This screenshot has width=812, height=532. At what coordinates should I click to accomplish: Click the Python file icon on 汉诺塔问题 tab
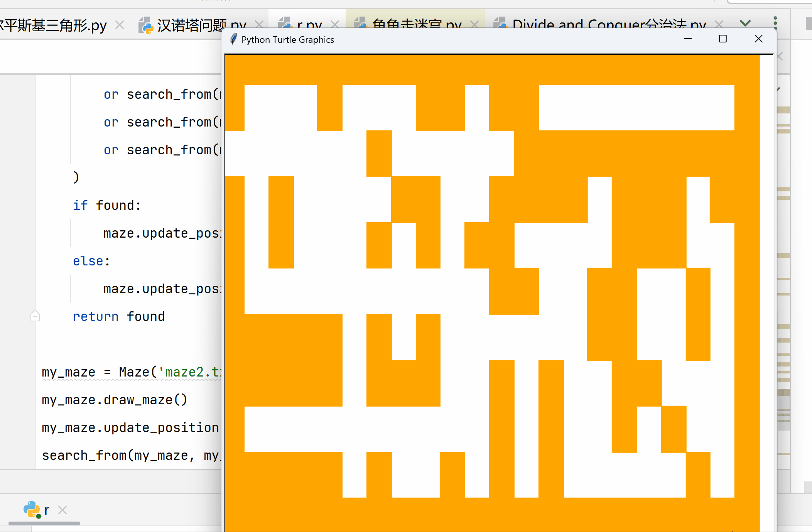(146, 25)
